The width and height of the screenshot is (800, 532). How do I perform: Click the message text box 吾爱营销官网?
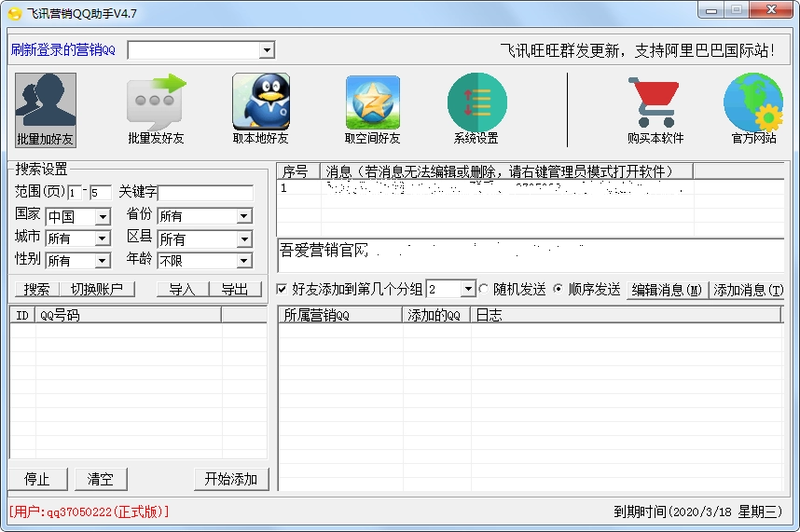pyautogui.click(x=531, y=254)
